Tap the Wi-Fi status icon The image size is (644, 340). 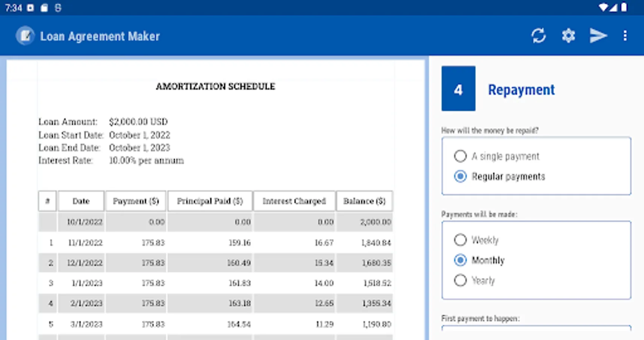click(x=603, y=8)
